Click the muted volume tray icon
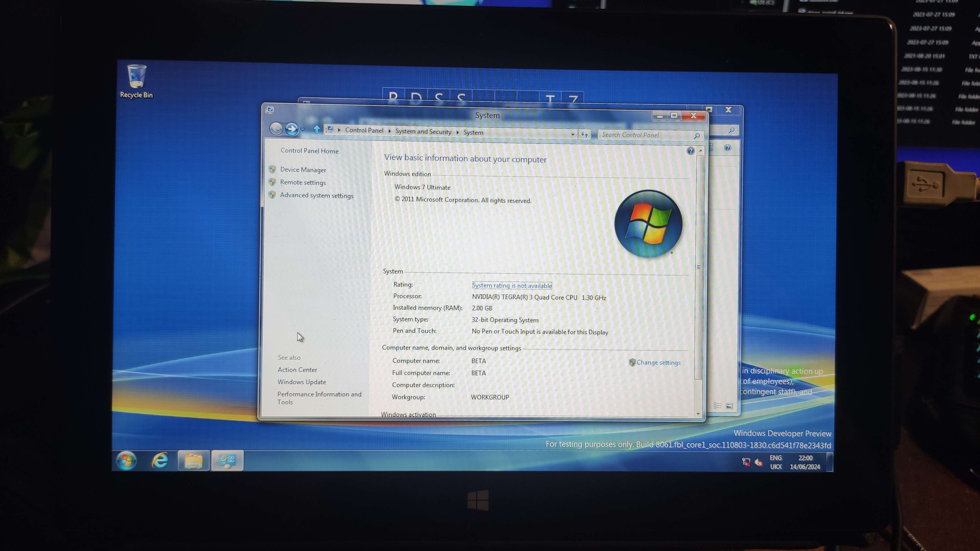980x551 pixels. click(x=758, y=462)
